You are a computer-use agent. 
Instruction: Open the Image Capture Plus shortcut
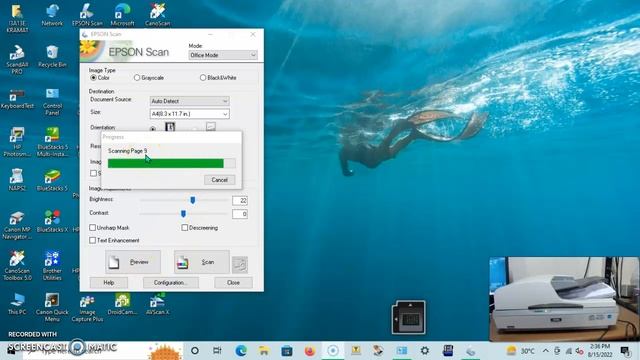coord(87,308)
